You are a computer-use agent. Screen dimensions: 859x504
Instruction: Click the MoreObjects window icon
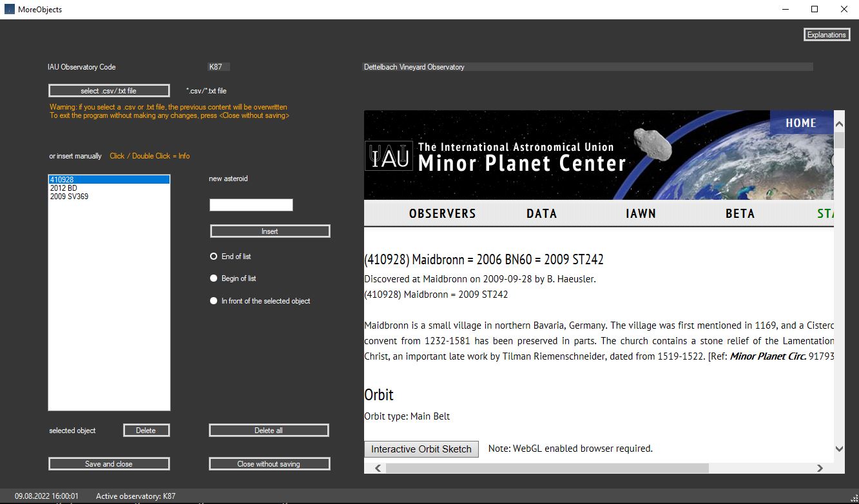click(10, 9)
